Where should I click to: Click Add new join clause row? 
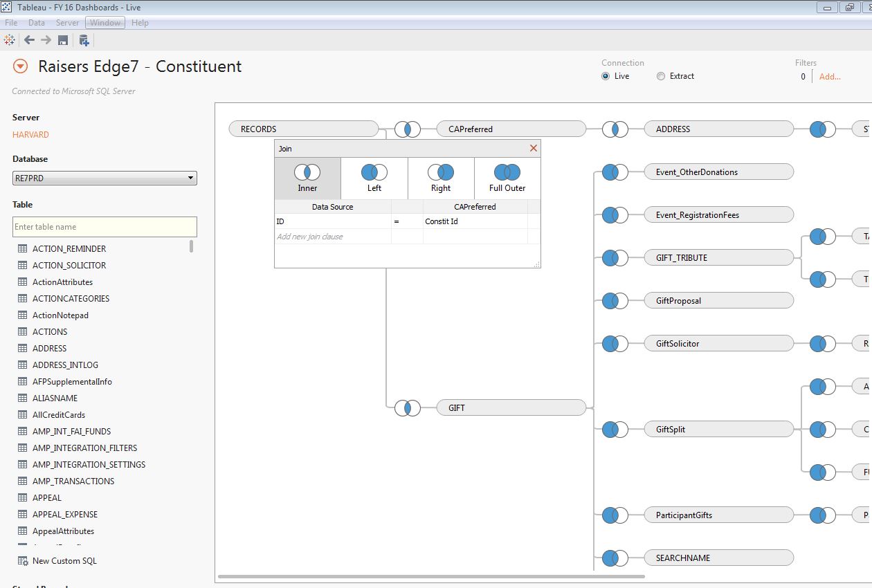click(333, 237)
